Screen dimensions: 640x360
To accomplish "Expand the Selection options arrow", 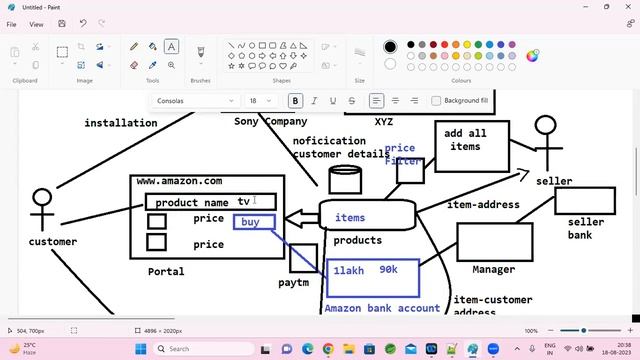I will [62, 64].
